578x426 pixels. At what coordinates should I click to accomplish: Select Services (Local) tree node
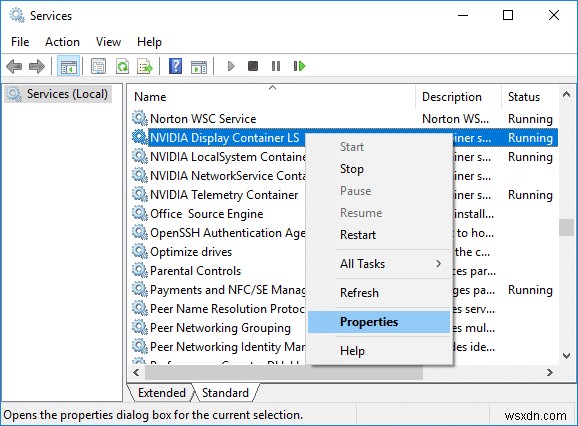58,94
